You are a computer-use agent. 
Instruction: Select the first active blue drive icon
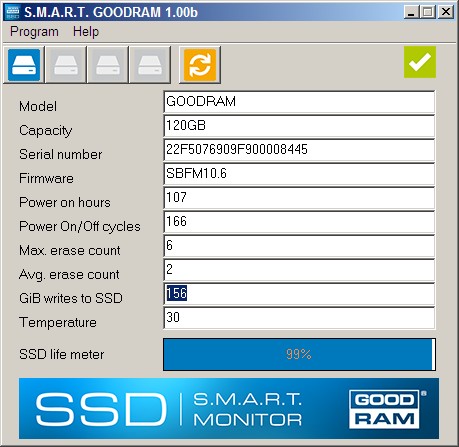point(24,65)
